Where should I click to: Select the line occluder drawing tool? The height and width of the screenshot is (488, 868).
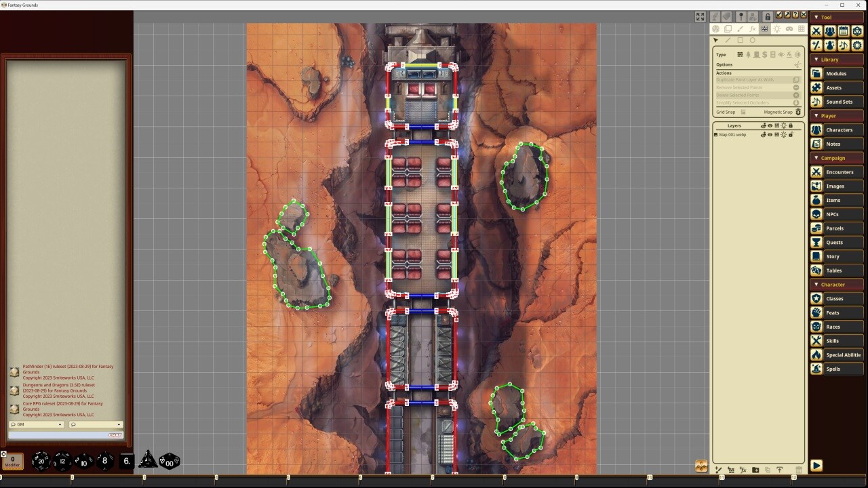click(728, 40)
